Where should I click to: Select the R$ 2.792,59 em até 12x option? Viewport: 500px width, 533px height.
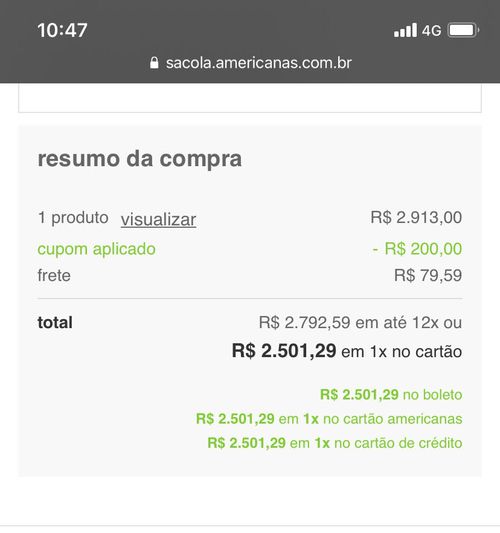click(360, 322)
